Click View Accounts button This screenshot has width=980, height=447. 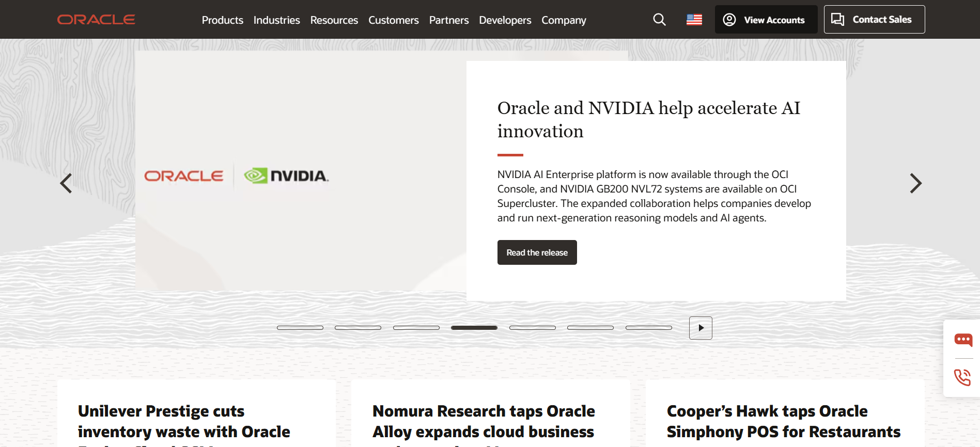click(x=766, y=20)
